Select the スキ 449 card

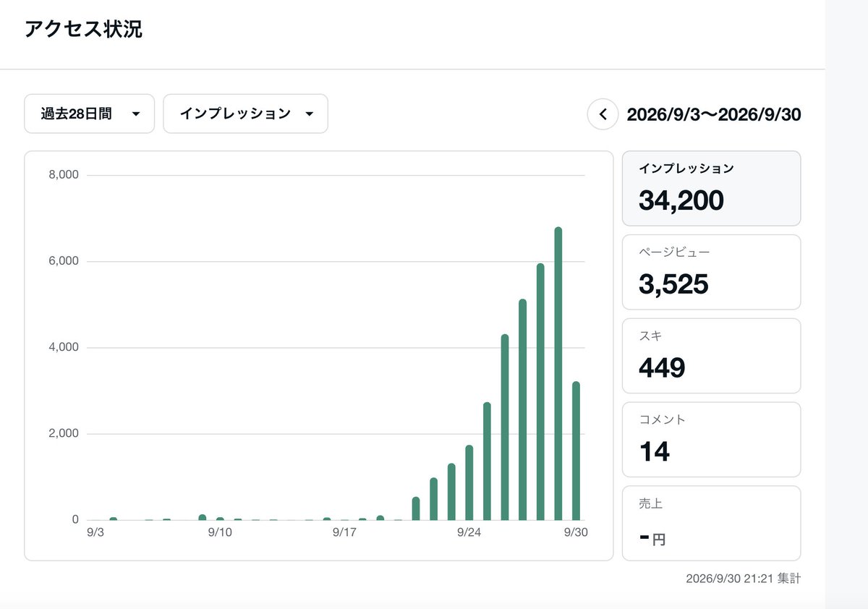point(712,356)
